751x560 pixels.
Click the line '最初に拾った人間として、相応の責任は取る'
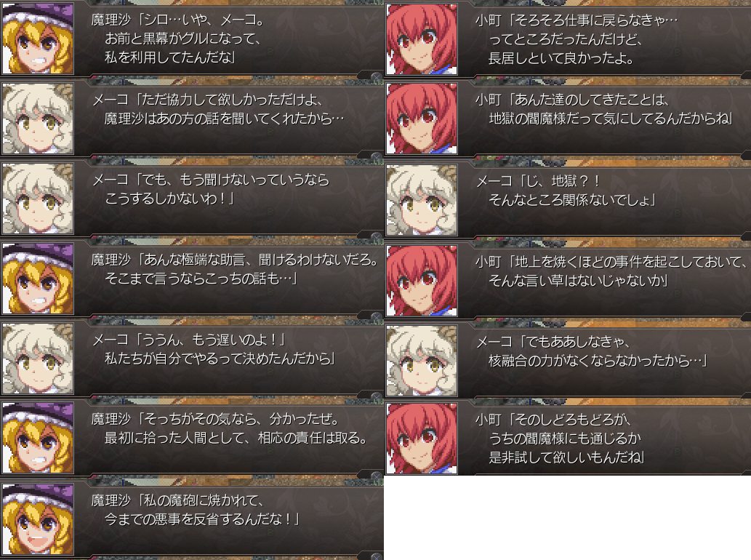[236, 438]
